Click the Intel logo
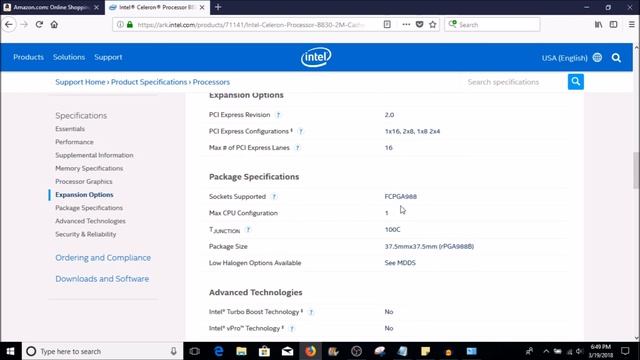Screen dimensions: 640x360 coord(316,57)
